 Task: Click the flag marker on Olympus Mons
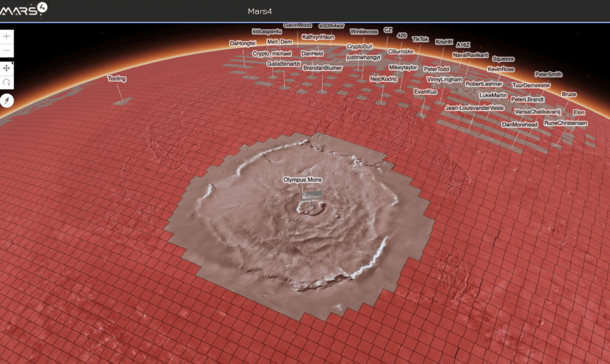(x=312, y=195)
